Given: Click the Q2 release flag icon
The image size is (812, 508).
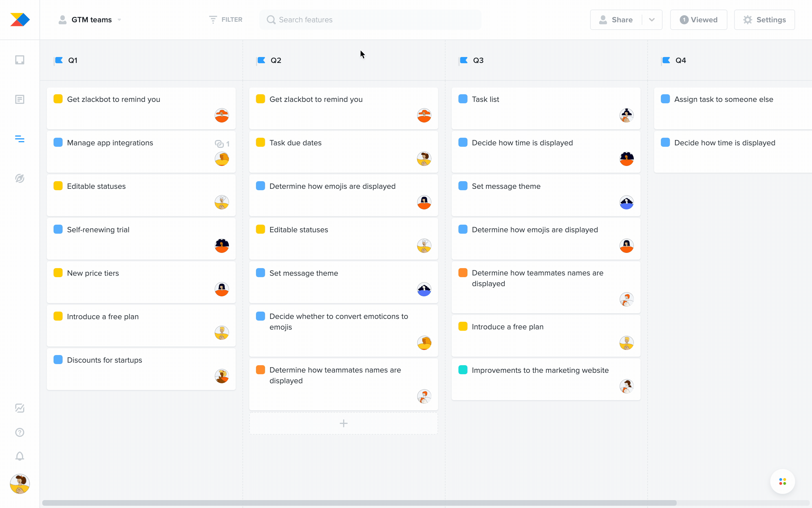Looking at the screenshot, I should [x=261, y=60].
